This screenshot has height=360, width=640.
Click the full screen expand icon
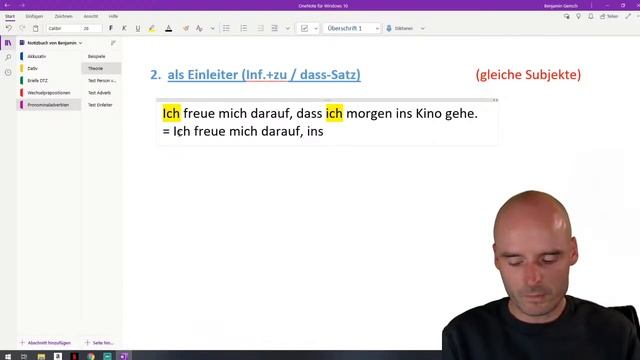click(628, 16)
